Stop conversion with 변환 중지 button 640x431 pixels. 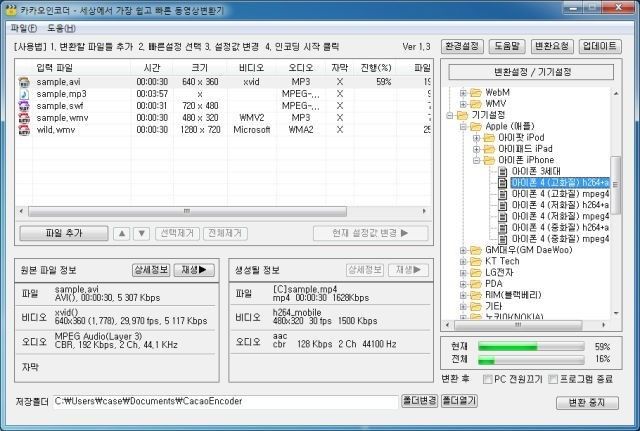(587, 403)
